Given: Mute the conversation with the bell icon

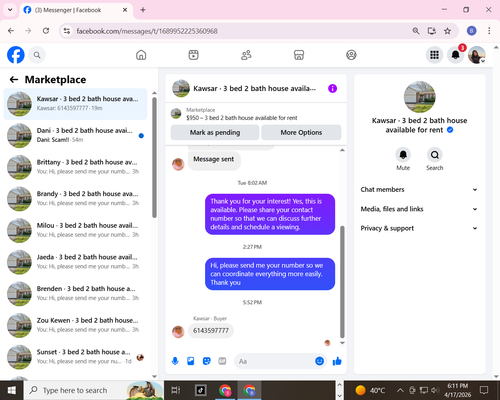Looking at the screenshot, I should coord(403,155).
